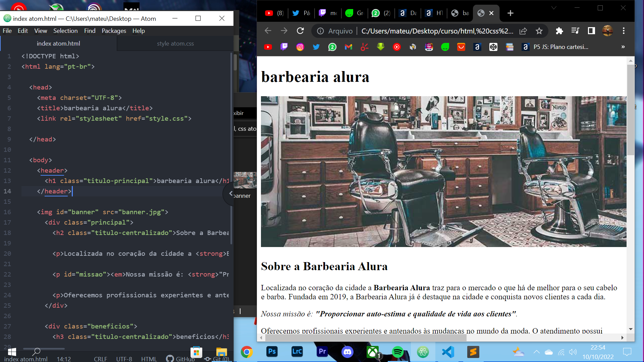Expand hidden system tray icons
The width and height of the screenshot is (644, 362).
click(x=536, y=352)
